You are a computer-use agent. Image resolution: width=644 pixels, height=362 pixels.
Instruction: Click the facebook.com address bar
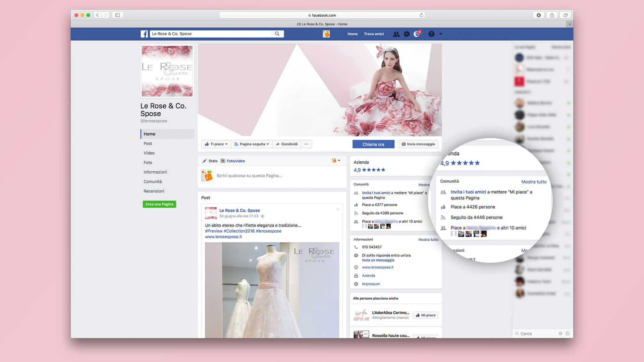[x=322, y=15]
